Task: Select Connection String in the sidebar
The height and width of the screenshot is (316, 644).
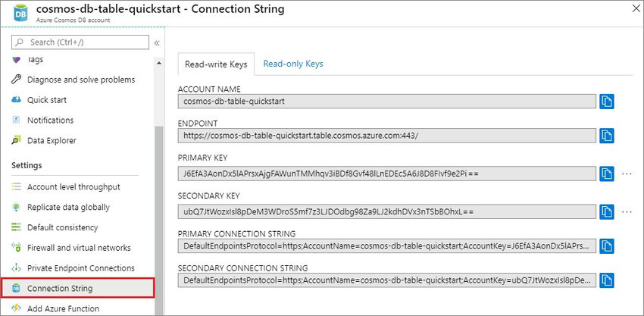Action: [77, 288]
